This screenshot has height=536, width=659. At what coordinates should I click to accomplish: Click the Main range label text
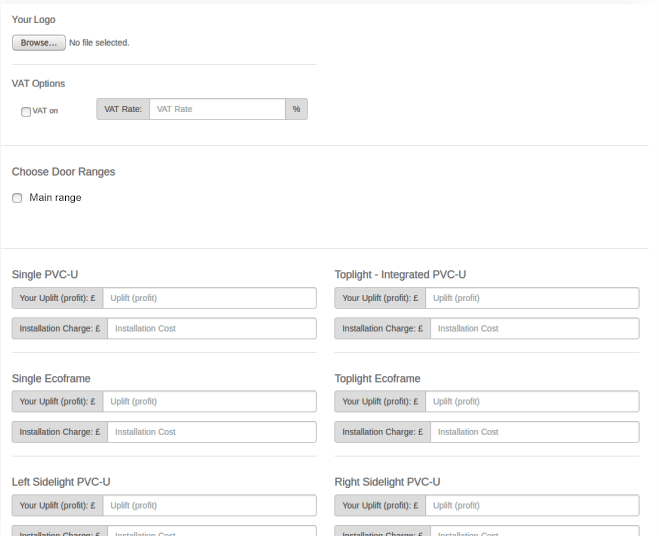[x=55, y=198]
